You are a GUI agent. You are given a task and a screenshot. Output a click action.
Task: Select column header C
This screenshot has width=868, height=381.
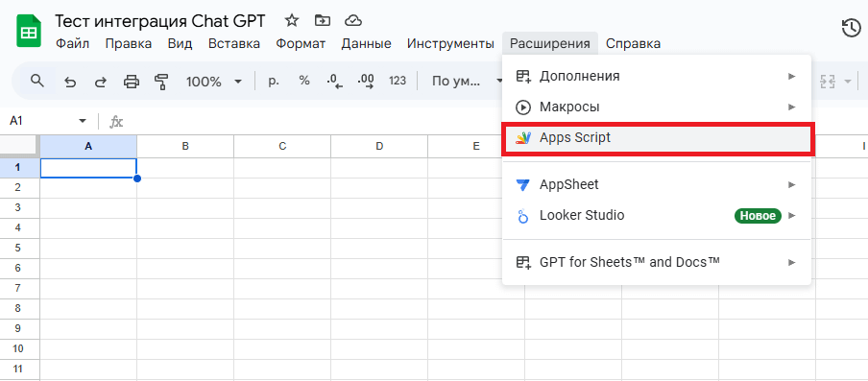click(282, 147)
